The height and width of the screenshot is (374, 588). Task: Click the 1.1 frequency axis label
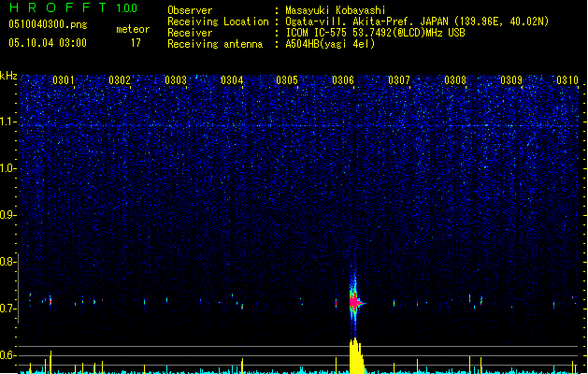[x=8, y=122]
